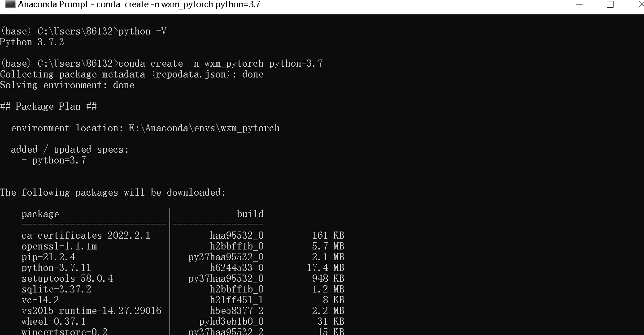Viewport: 644px width, 335px height.
Task: Click the conda create -n wxm_pytorch command line
Action: (x=161, y=64)
